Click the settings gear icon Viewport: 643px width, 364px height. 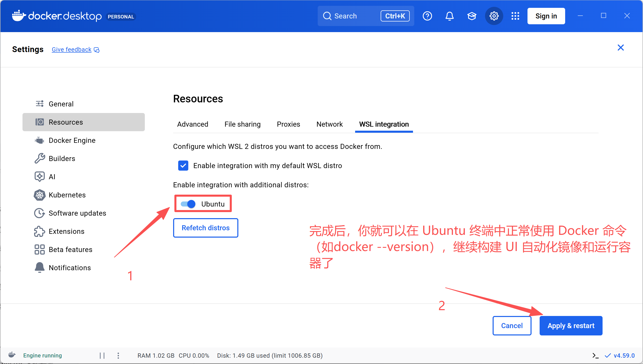click(494, 16)
